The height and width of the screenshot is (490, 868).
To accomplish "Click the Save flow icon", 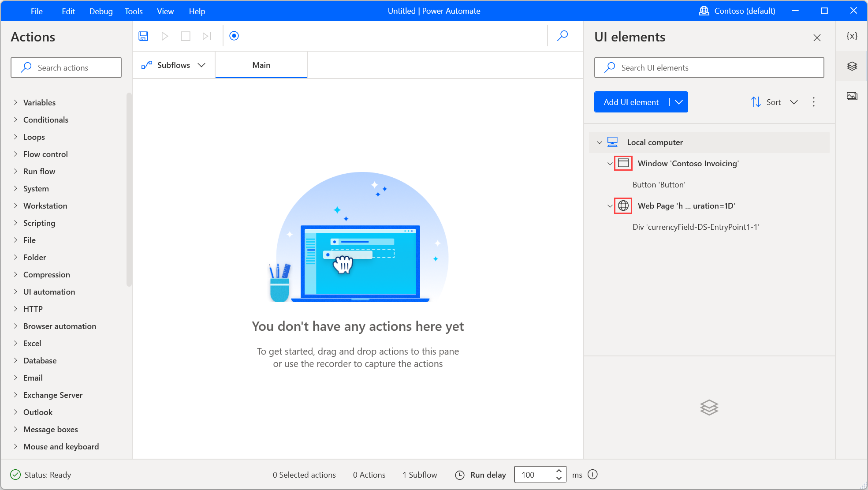I will (143, 36).
